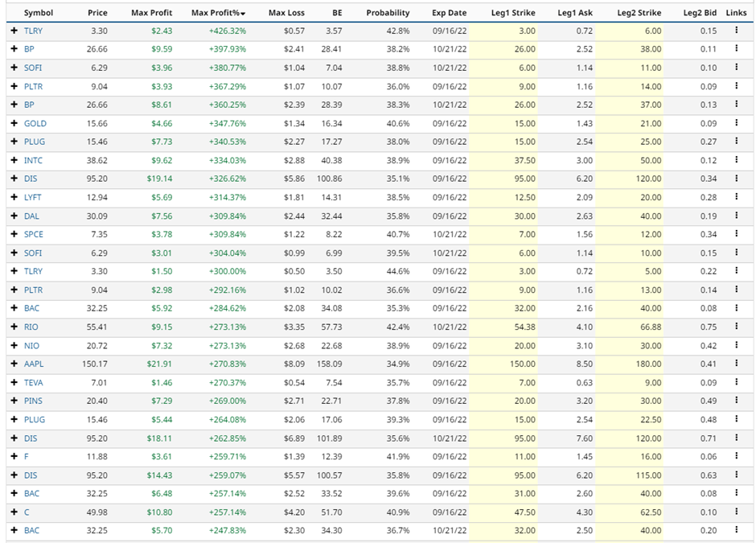Viewport: 756px width, 543px height.
Task: Sort table by Leg1 Ask column header
Action: 575,13
